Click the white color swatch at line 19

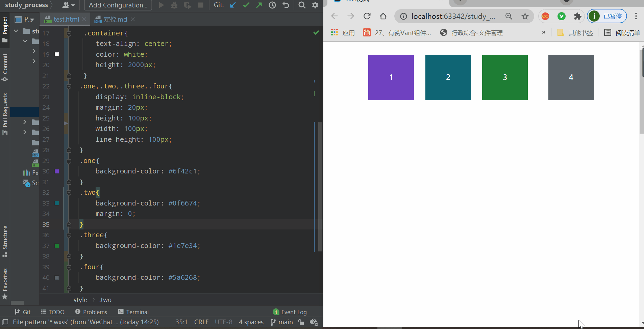click(x=57, y=54)
